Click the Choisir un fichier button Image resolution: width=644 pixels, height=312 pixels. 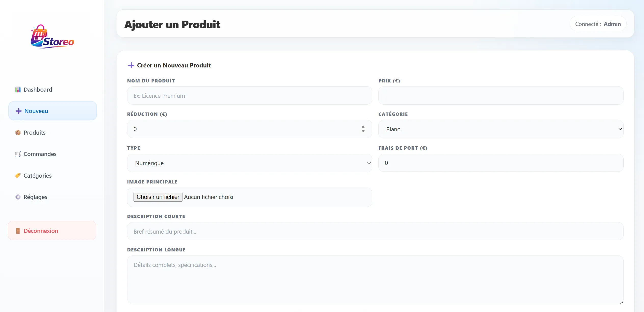coord(157,197)
